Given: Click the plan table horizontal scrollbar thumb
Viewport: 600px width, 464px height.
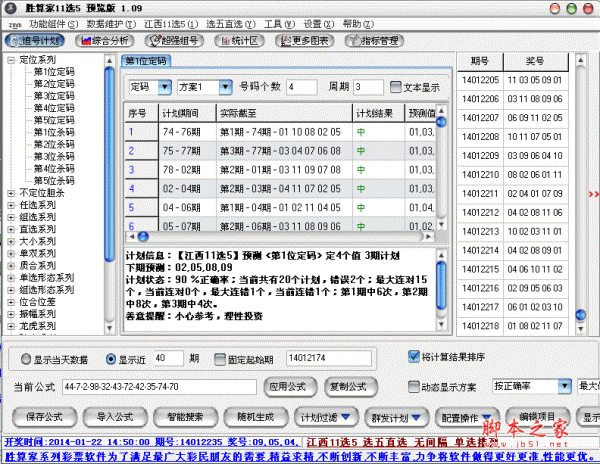Looking at the screenshot, I should [x=143, y=237].
